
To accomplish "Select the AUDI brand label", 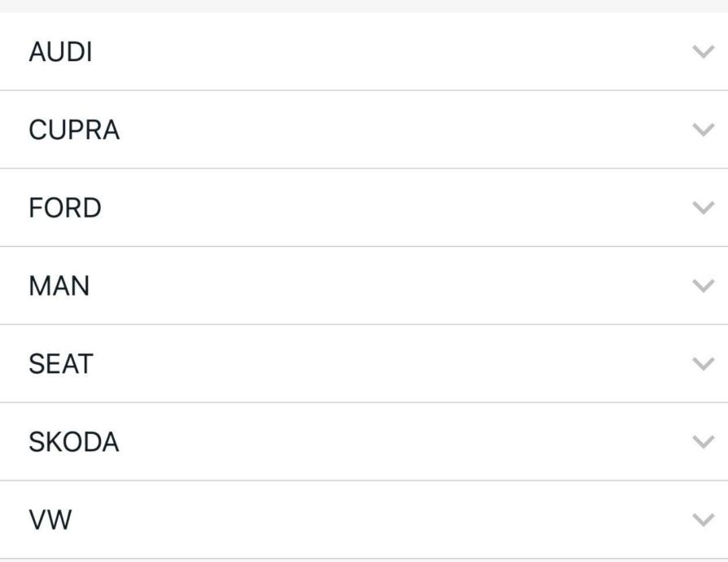I will pos(60,52).
